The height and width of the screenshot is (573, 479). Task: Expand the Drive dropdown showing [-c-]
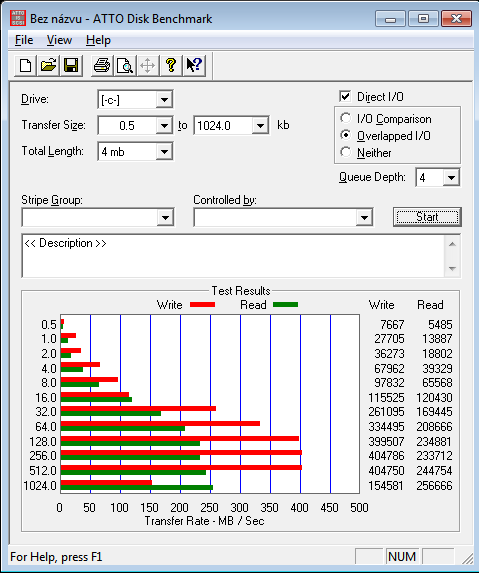(x=164, y=99)
